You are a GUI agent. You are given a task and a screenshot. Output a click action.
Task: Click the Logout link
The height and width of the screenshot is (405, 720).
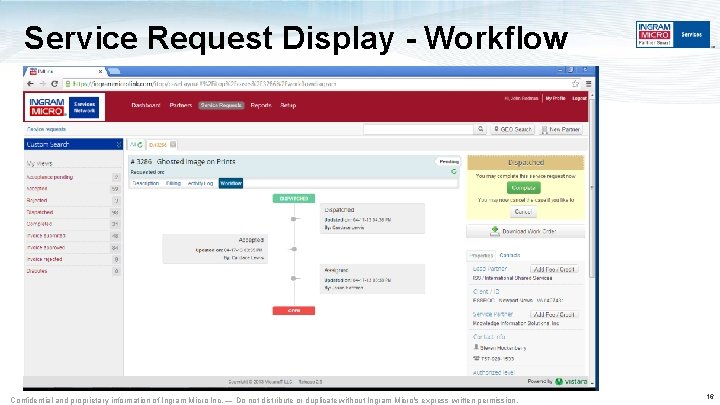[x=579, y=98]
